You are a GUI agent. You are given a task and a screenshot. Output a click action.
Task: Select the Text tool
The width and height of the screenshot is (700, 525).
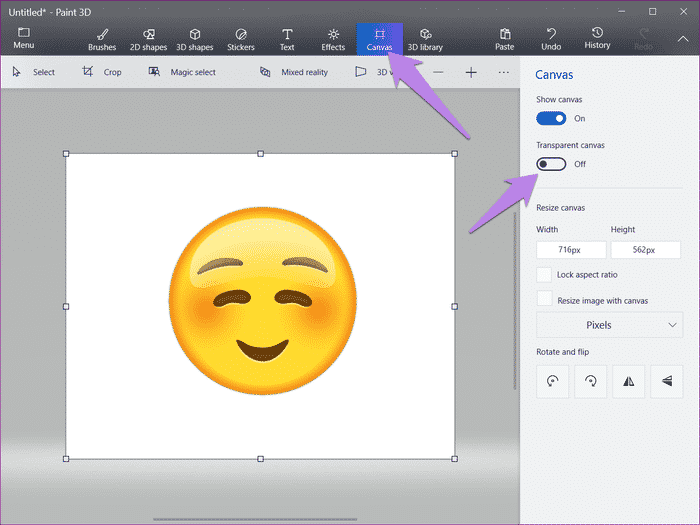point(287,39)
